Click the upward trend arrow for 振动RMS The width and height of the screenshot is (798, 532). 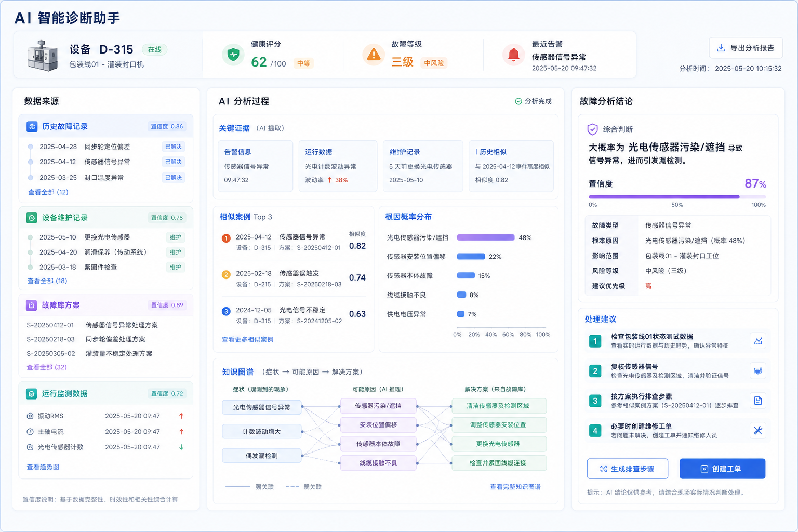pyautogui.click(x=181, y=416)
